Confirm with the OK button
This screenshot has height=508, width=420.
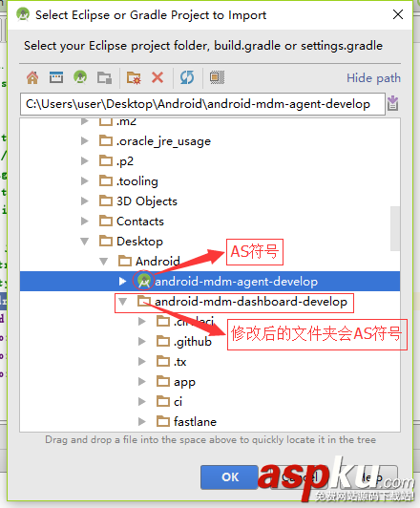pos(230,477)
